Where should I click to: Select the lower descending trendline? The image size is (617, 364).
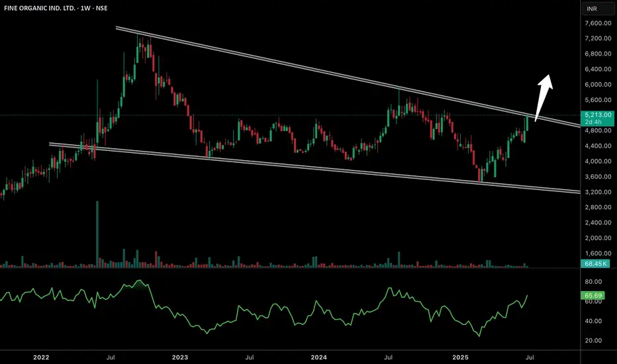[x=315, y=169]
